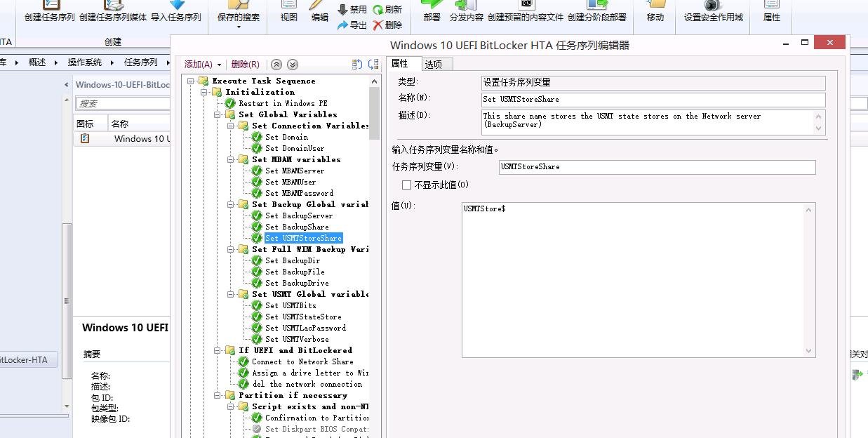Click the check icon beside Set MBAMPassword
868x438 pixels.
pyautogui.click(x=257, y=193)
